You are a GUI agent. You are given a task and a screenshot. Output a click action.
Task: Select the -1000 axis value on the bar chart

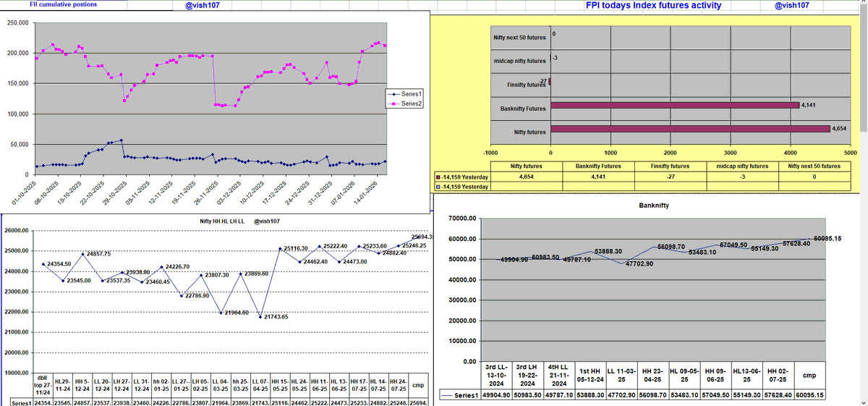pos(490,153)
